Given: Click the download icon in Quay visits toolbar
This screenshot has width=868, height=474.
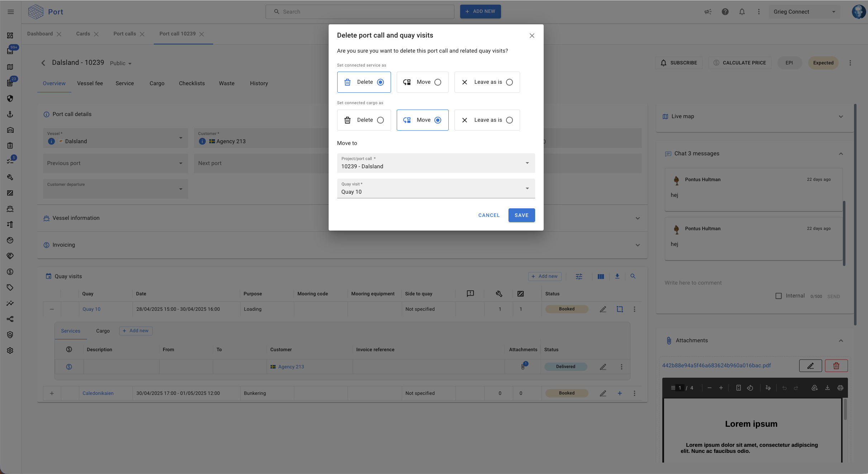Looking at the screenshot, I should (x=617, y=276).
